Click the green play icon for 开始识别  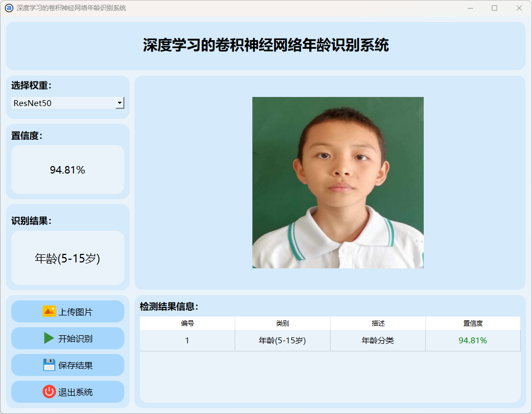[x=49, y=338]
